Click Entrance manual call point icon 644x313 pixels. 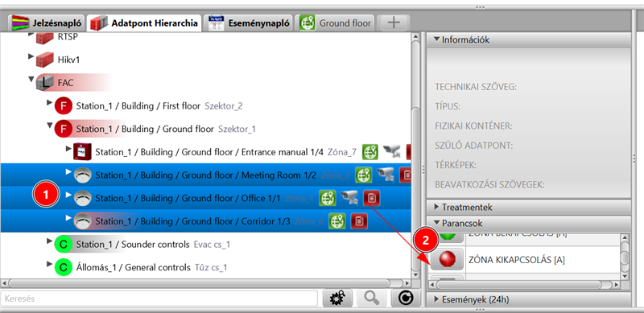pos(82,152)
